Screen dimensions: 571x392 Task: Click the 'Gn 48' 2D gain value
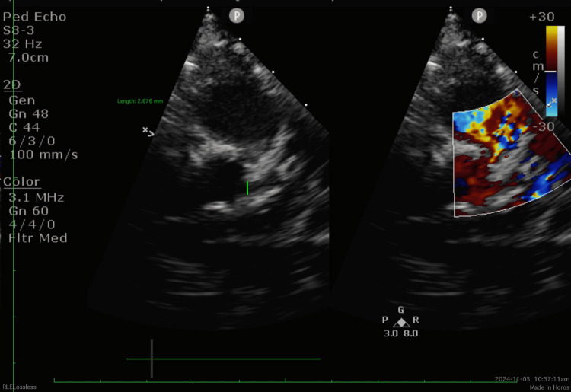point(29,114)
